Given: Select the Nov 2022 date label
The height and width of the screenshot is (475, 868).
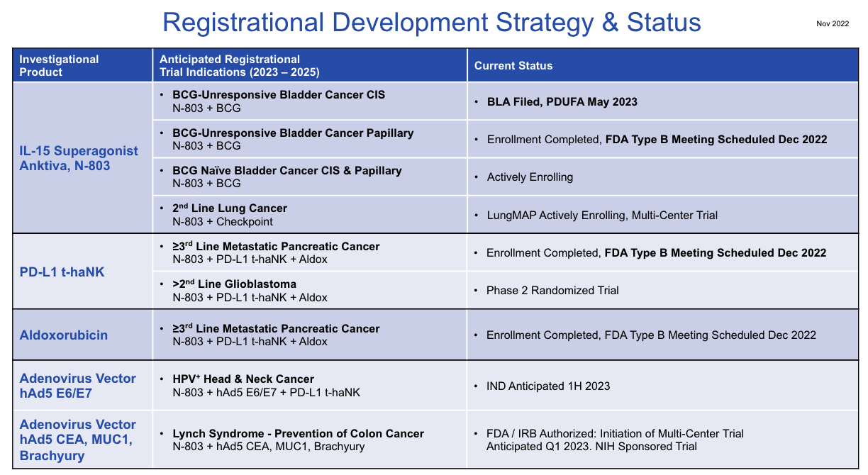Looking at the screenshot, I should pos(831,23).
